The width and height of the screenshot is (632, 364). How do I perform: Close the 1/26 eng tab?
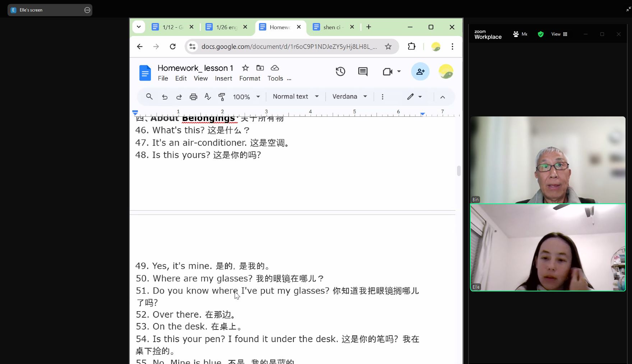click(245, 27)
